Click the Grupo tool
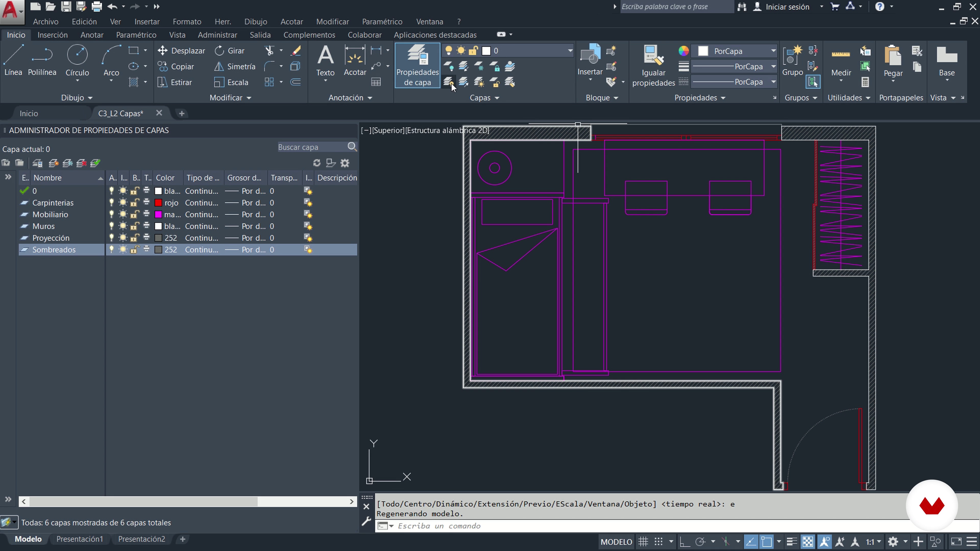 coord(792,60)
